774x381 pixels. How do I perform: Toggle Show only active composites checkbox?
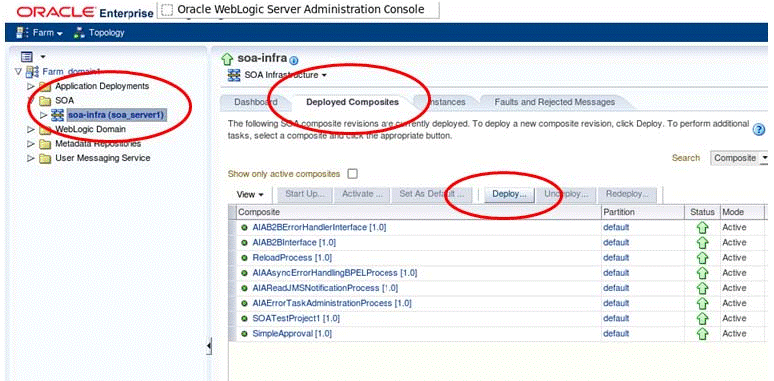click(352, 174)
